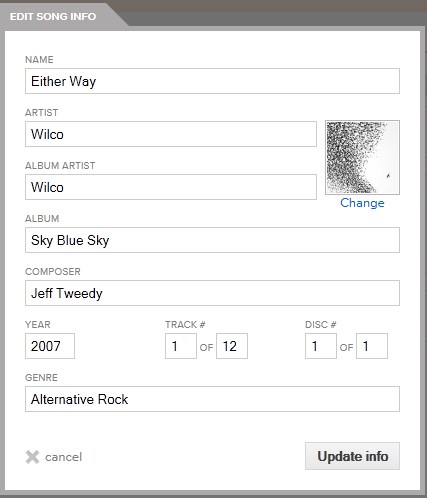The width and height of the screenshot is (427, 498).
Task: Click inside the Album Artist input field
Action: click(171, 187)
